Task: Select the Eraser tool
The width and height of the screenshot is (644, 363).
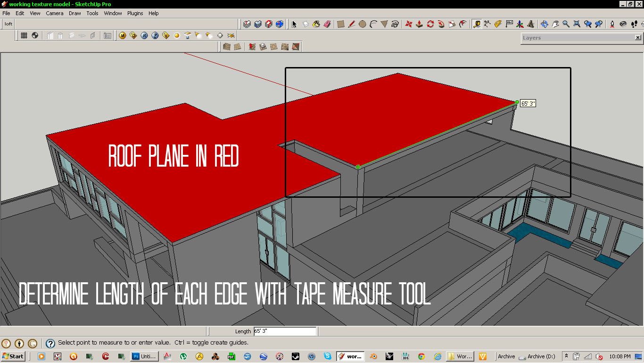Action: 328,24
